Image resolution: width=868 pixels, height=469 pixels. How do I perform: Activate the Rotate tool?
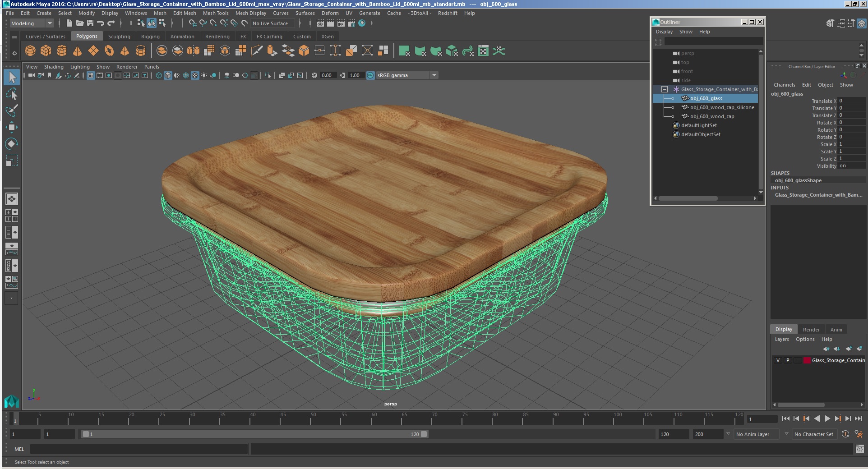point(12,144)
